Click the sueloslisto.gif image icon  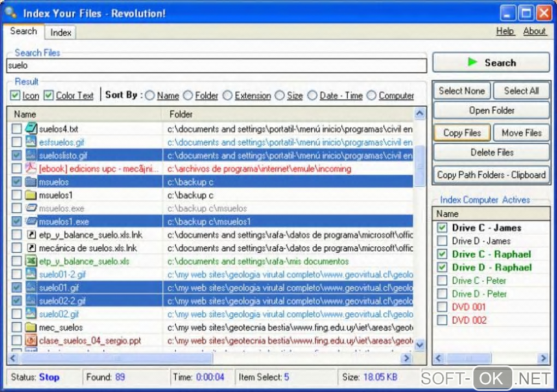[x=31, y=155]
